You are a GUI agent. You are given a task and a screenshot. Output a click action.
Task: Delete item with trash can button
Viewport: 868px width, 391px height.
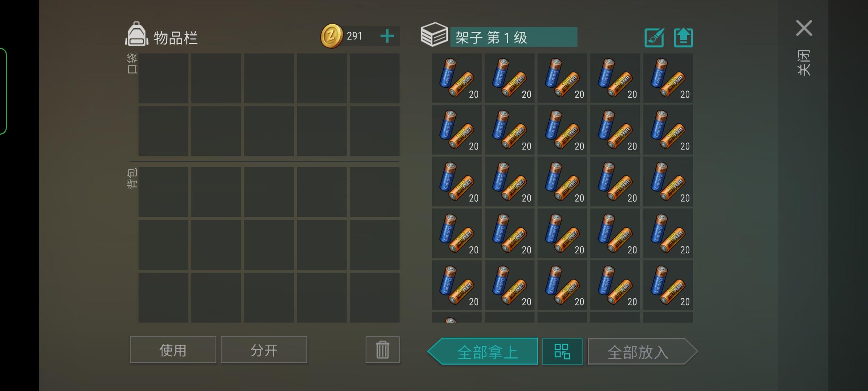(x=382, y=350)
